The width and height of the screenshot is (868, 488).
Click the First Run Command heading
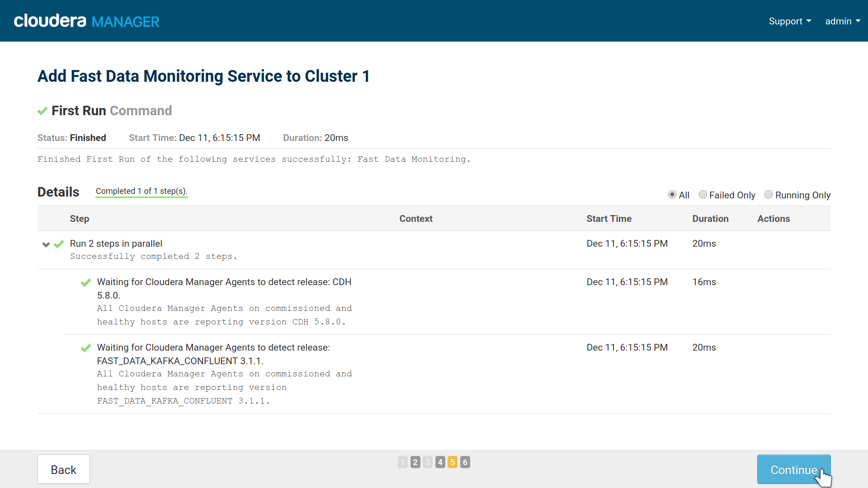point(112,111)
